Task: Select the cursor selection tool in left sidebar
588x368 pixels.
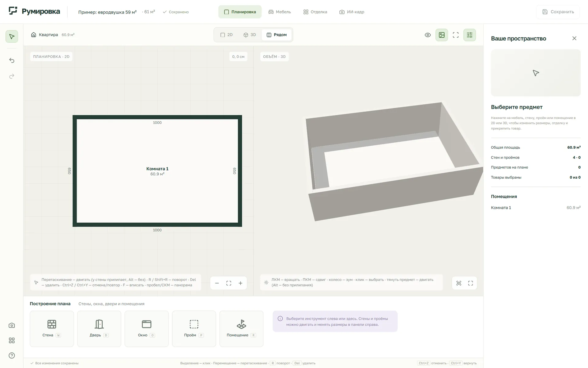Action: tap(12, 36)
